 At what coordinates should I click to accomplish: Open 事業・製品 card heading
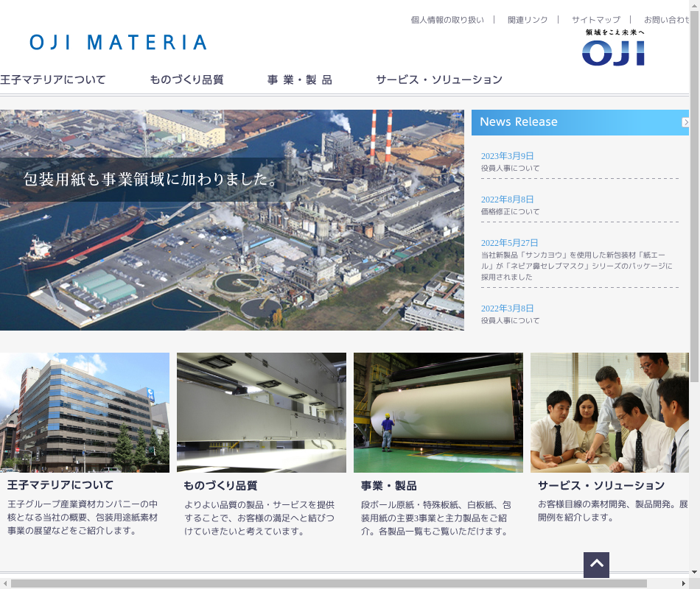[x=389, y=485]
